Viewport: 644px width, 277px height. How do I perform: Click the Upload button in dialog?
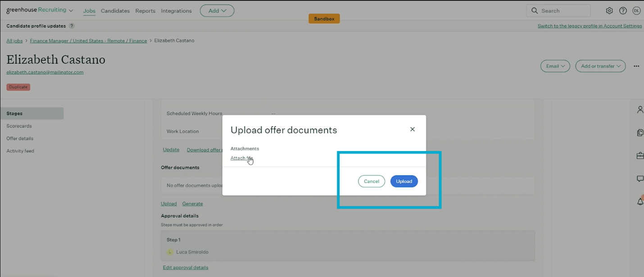[404, 181]
